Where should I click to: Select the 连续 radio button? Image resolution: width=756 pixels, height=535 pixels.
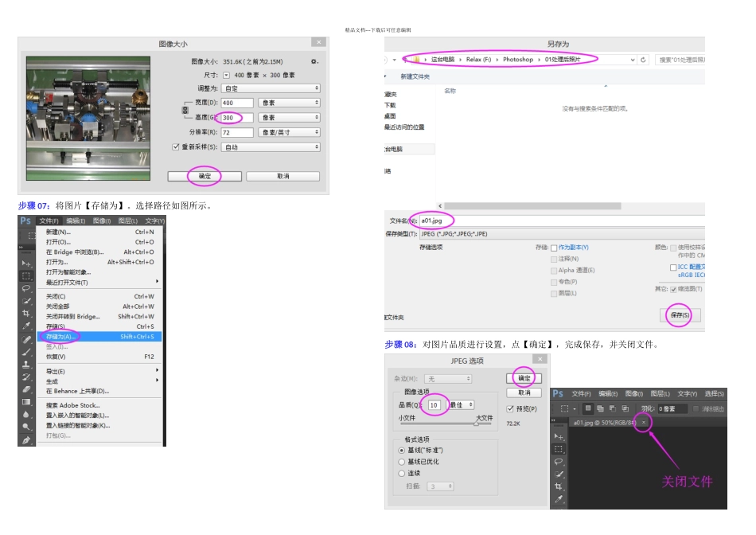(402, 473)
